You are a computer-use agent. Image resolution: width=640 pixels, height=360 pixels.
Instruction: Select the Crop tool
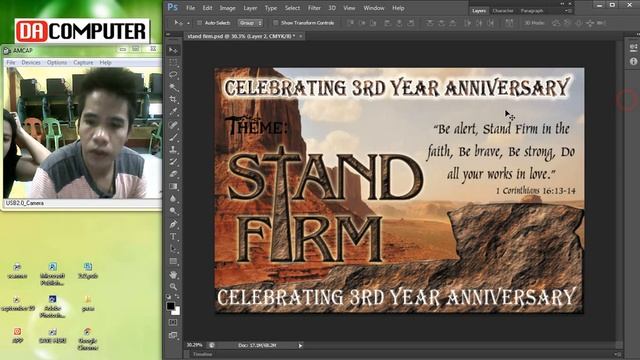173,100
